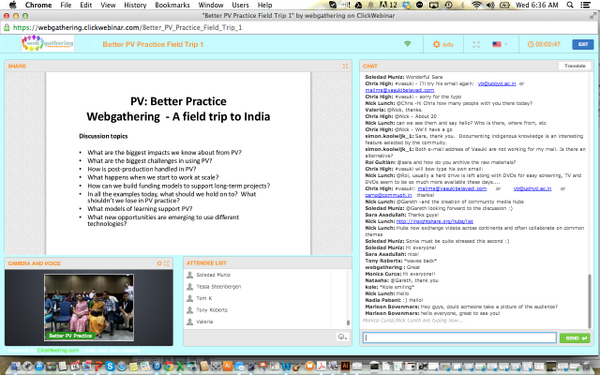The width and height of the screenshot is (600, 375).
Task: Toggle full screen mode in webinar header
Action: 476,44
